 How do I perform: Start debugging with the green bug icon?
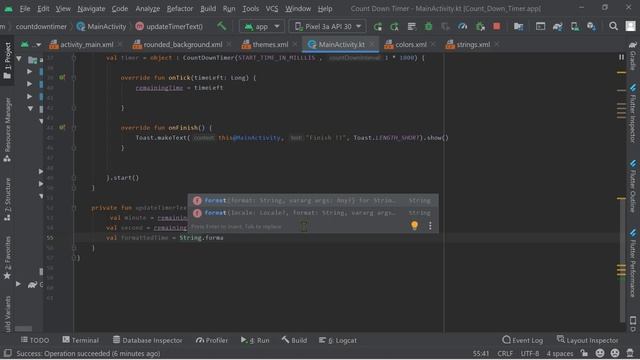coord(428,27)
